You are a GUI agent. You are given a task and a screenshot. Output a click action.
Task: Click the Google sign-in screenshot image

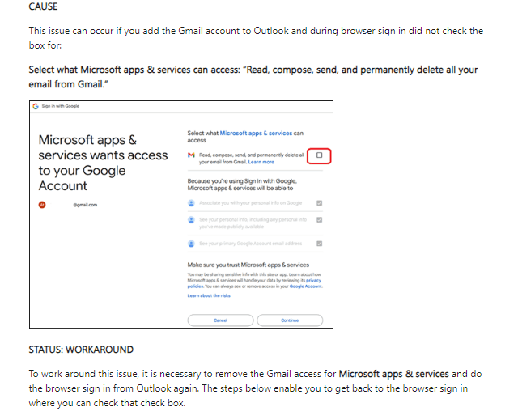181,214
